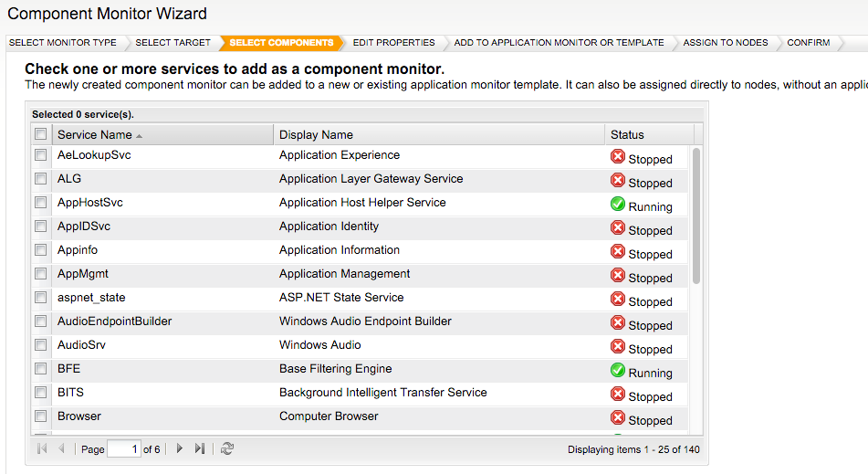Image resolution: width=868 pixels, height=474 pixels.
Task: Click the services list vertical scrollbar
Action: click(x=696, y=216)
